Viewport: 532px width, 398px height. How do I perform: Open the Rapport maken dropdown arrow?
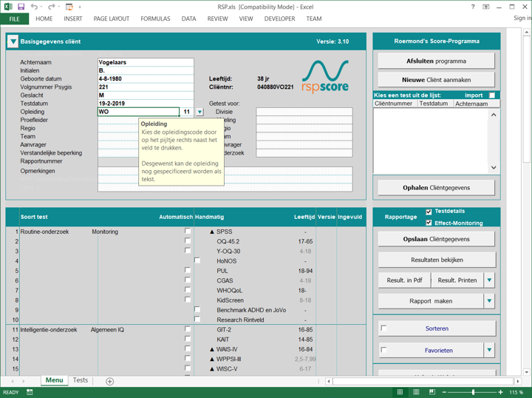pos(489,301)
